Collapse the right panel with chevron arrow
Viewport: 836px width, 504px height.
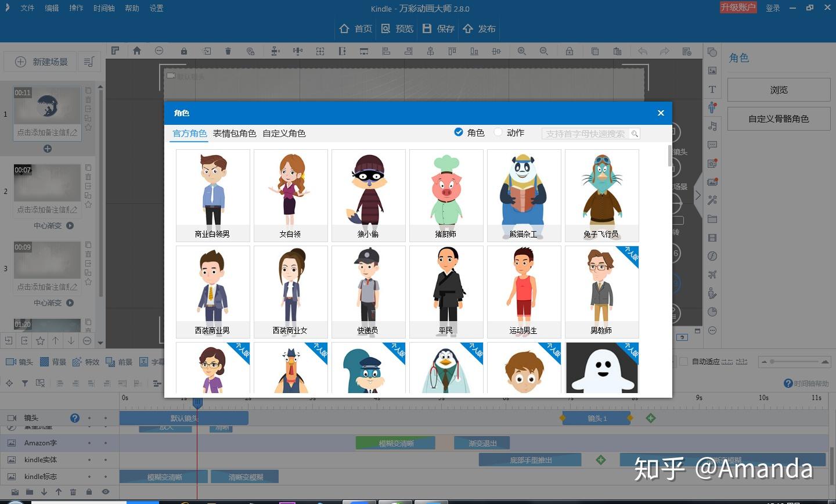[698, 196]
